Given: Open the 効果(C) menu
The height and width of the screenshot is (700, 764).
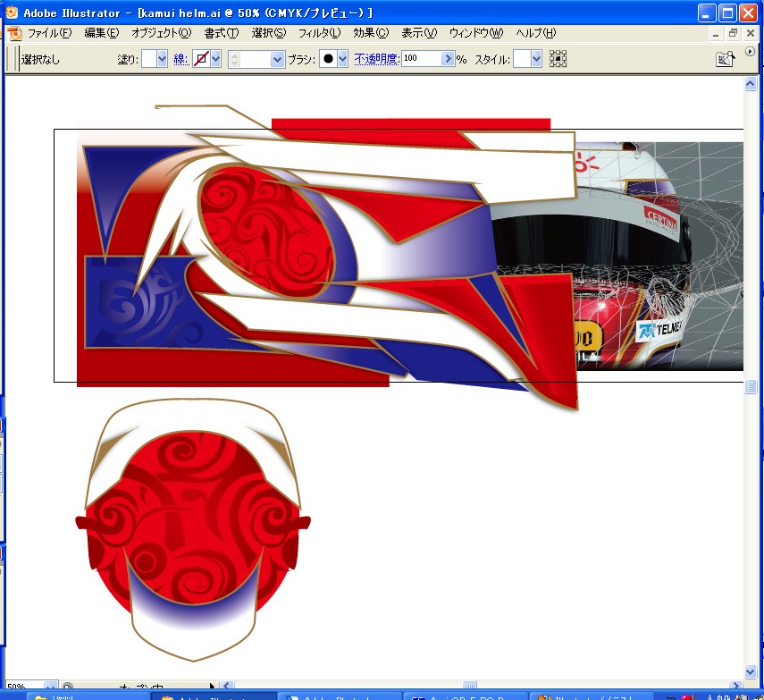Looking at the screenshot, I should 370,33.
